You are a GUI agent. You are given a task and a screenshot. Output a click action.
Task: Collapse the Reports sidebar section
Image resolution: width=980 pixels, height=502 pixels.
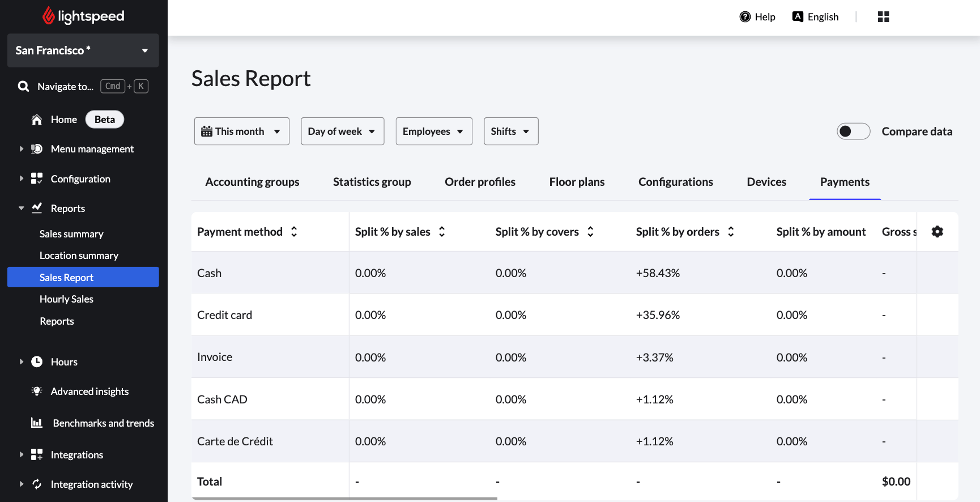22,209
